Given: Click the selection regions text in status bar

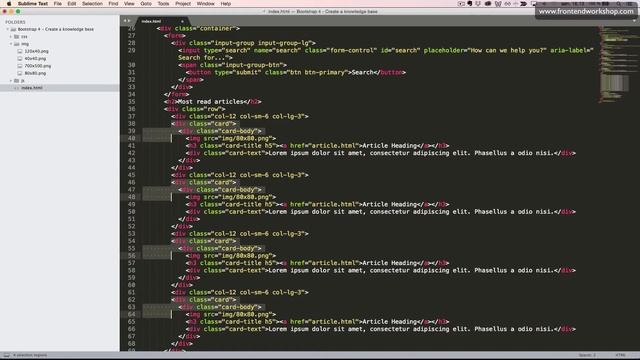Looking at the screenshot, I should coord(30,355).
